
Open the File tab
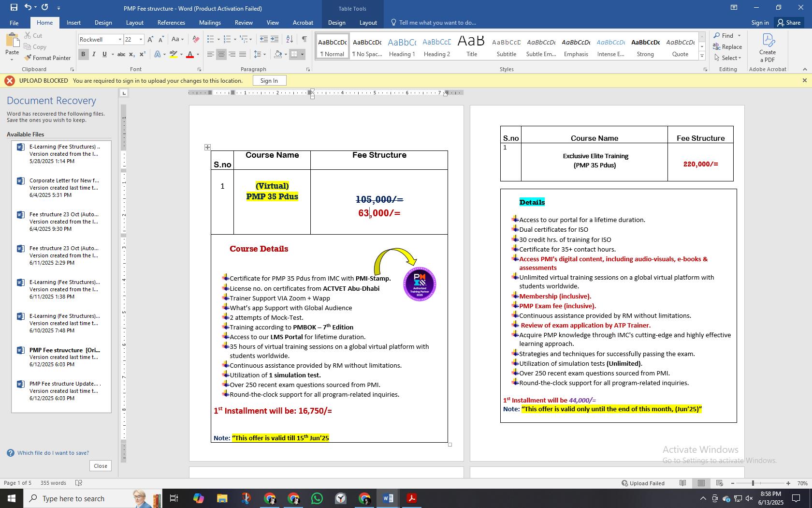tap(14, 23)
